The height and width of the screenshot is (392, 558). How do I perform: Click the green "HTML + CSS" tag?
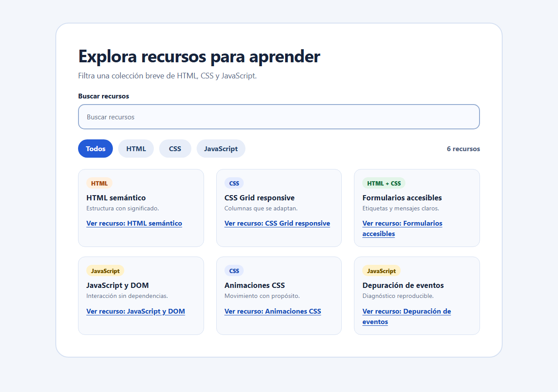point(384,183)
